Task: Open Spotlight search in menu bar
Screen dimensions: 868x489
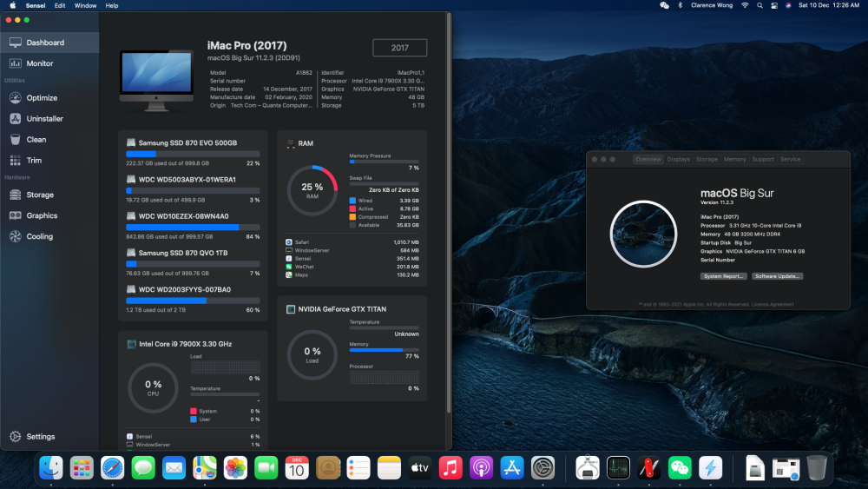Action: click(759, 5)
